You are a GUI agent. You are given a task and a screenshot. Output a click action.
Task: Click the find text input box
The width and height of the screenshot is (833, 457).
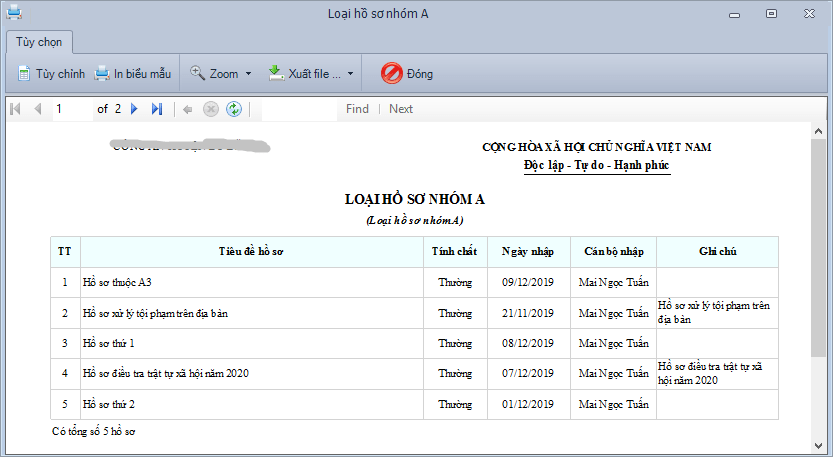tap(299, 109)
